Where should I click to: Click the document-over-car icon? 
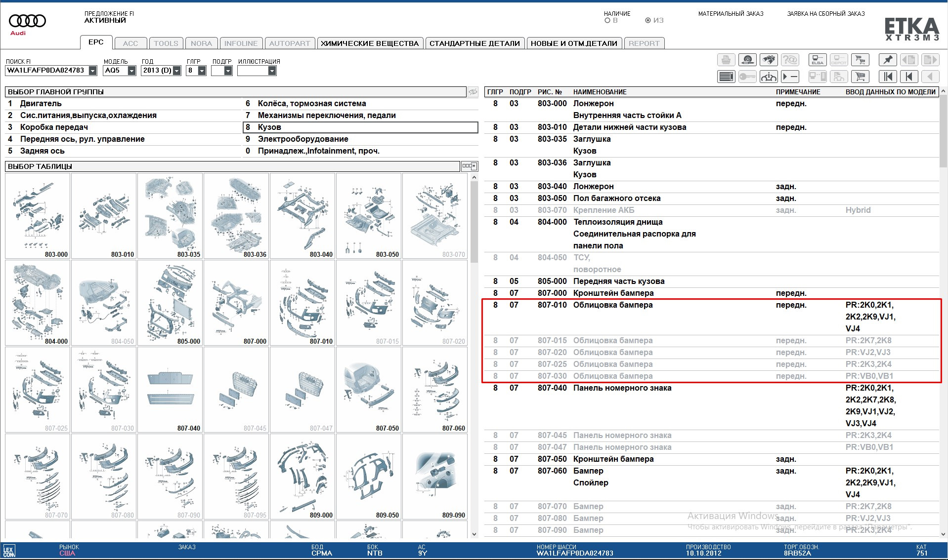(839, 77)
